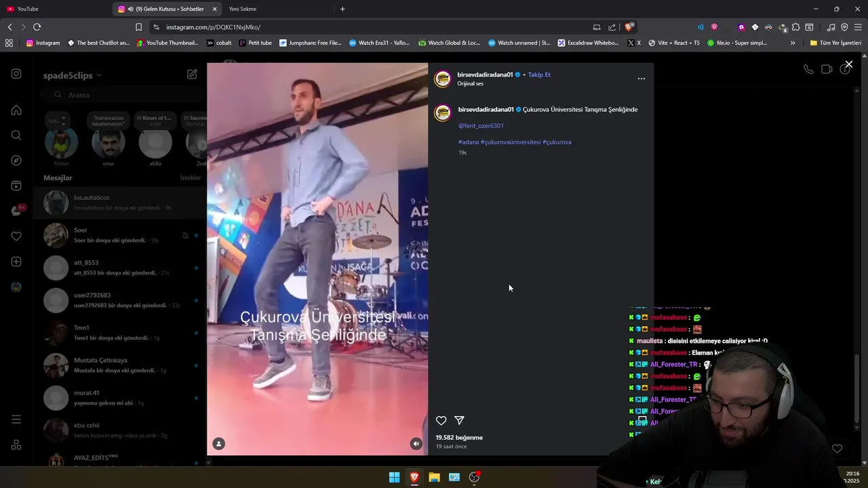Open Soer conversation

click(120, 235)
